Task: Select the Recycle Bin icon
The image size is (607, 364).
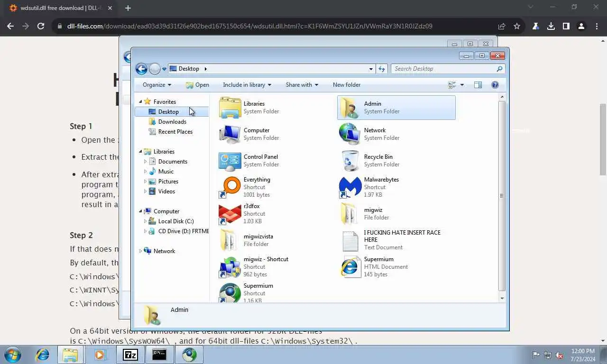Action: (x=350, y=161)
